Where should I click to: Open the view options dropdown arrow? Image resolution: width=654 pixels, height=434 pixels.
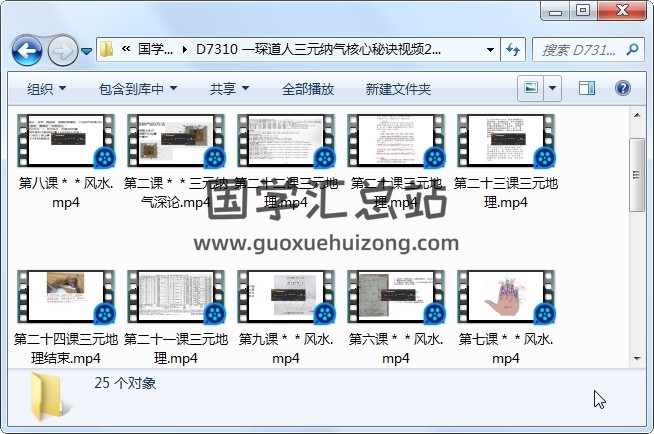553,89
